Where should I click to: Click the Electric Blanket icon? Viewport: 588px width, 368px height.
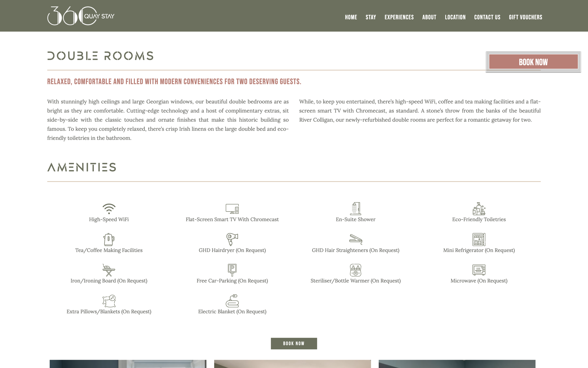coord(232,301)
